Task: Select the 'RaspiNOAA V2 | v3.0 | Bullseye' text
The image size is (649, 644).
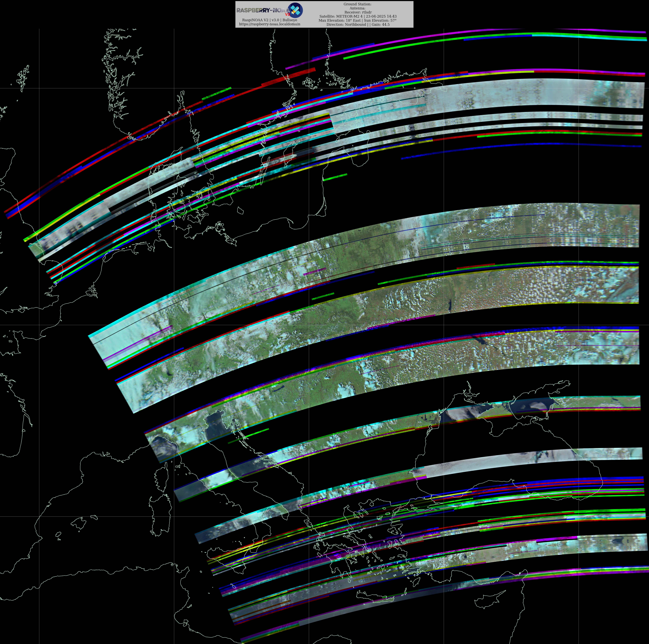Action: pos(270,20)
